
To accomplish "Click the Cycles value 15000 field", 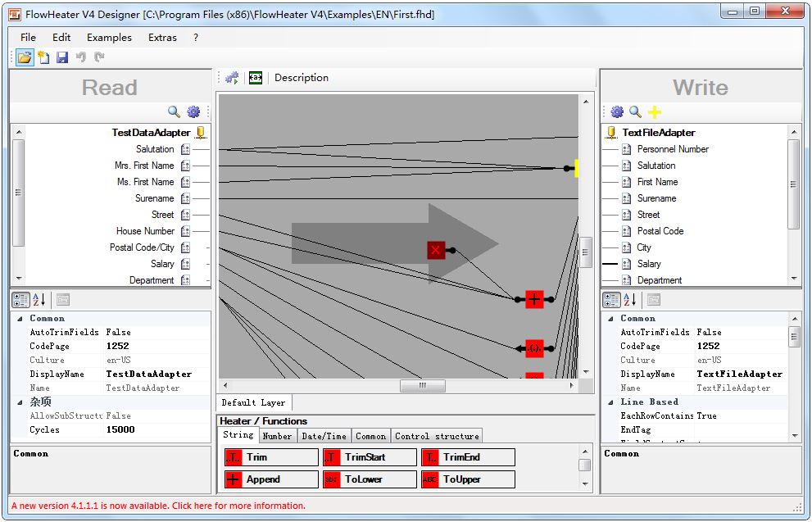I will (157, 430).
